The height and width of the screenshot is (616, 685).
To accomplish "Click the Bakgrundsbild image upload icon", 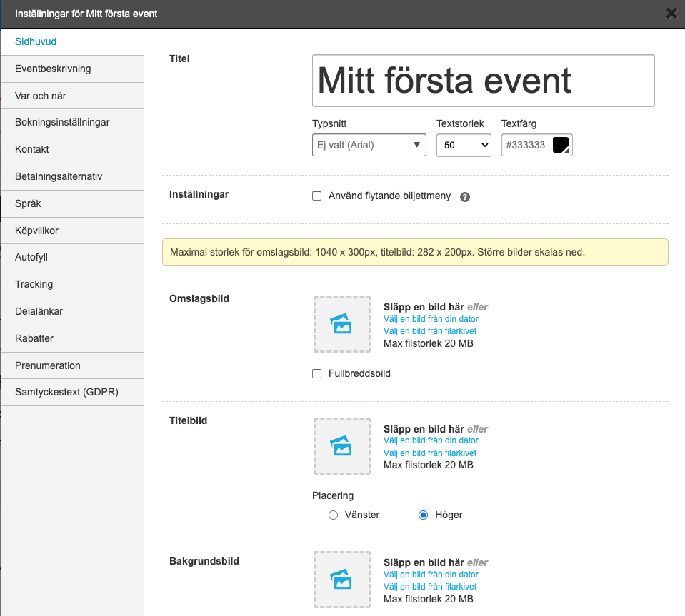I will coord(341,580).
